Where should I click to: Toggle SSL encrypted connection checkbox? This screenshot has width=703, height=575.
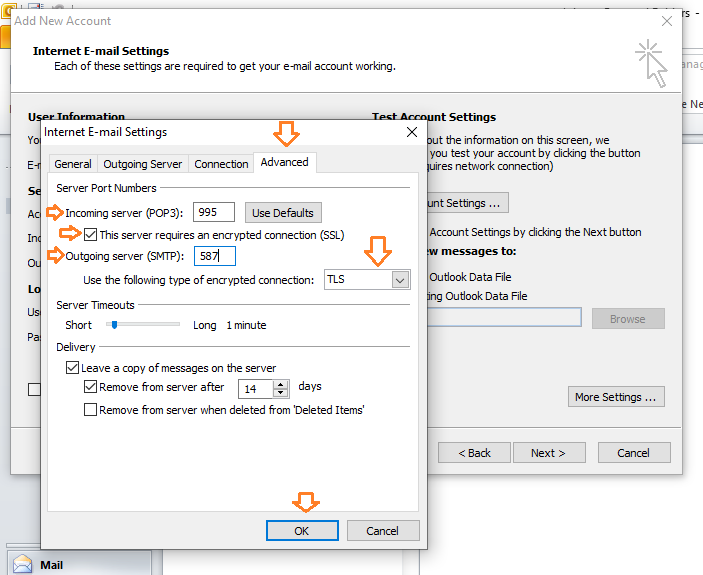[91, 235]
